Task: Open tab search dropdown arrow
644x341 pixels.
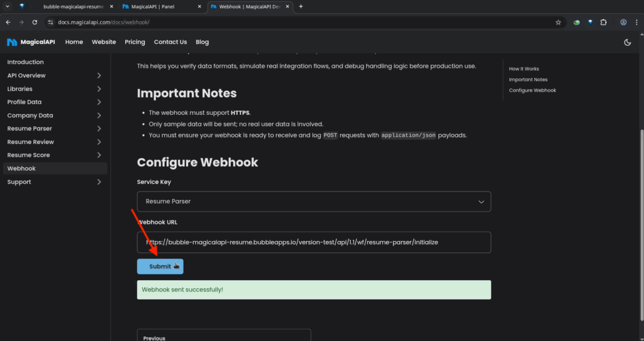Action: (8, 6)
